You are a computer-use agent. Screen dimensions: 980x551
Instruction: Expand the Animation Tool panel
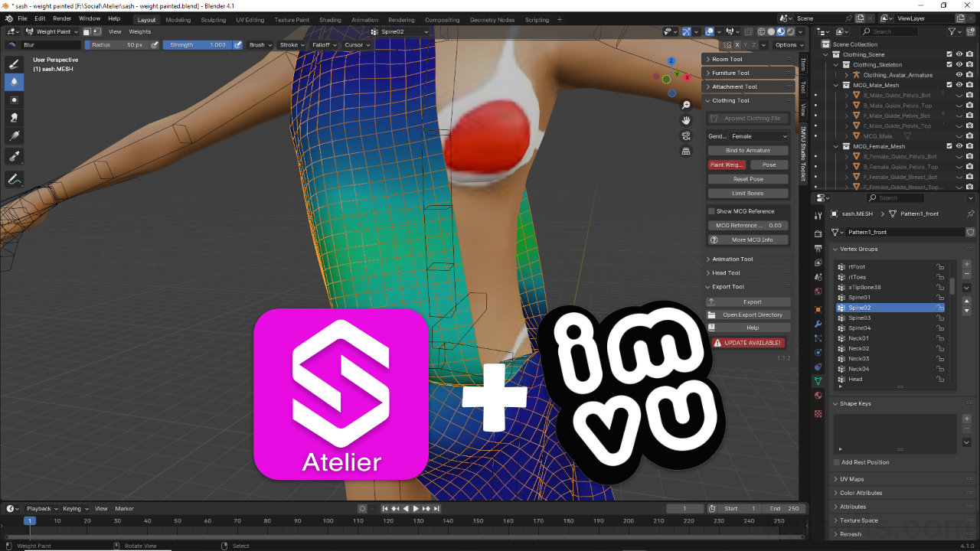(x=748, y=259)
